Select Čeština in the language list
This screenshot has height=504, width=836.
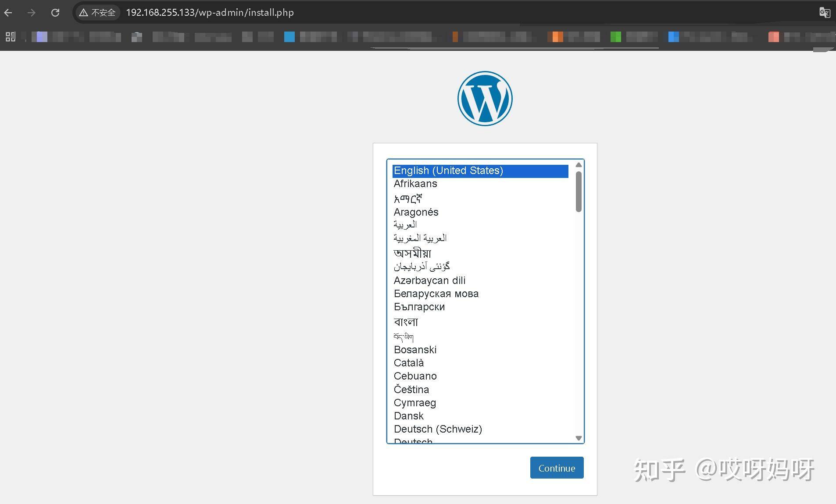point(480,390)
